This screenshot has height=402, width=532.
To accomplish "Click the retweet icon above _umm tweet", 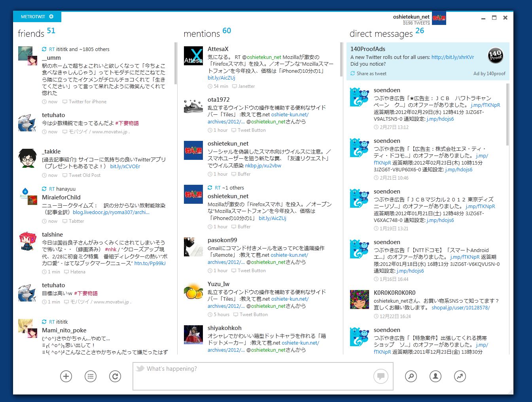I will coord(44,49).
